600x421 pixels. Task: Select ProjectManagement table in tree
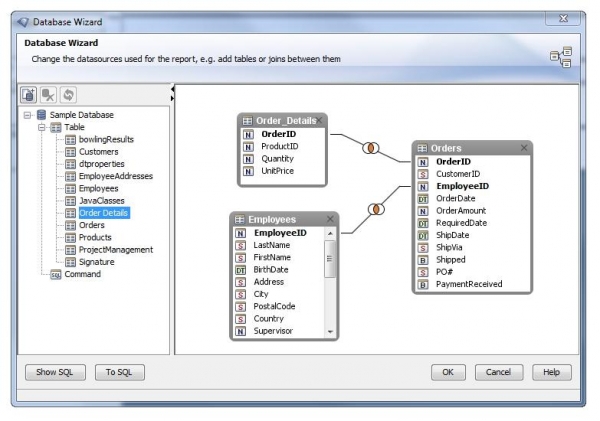click(115, 249)
